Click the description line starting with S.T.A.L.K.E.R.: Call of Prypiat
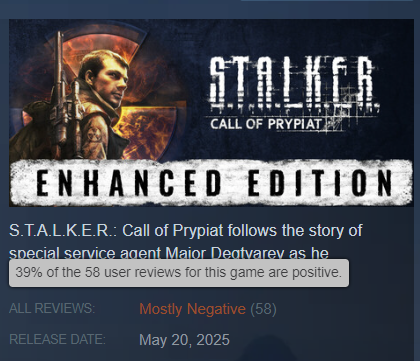The image size is (420, 361). [185, 230]
